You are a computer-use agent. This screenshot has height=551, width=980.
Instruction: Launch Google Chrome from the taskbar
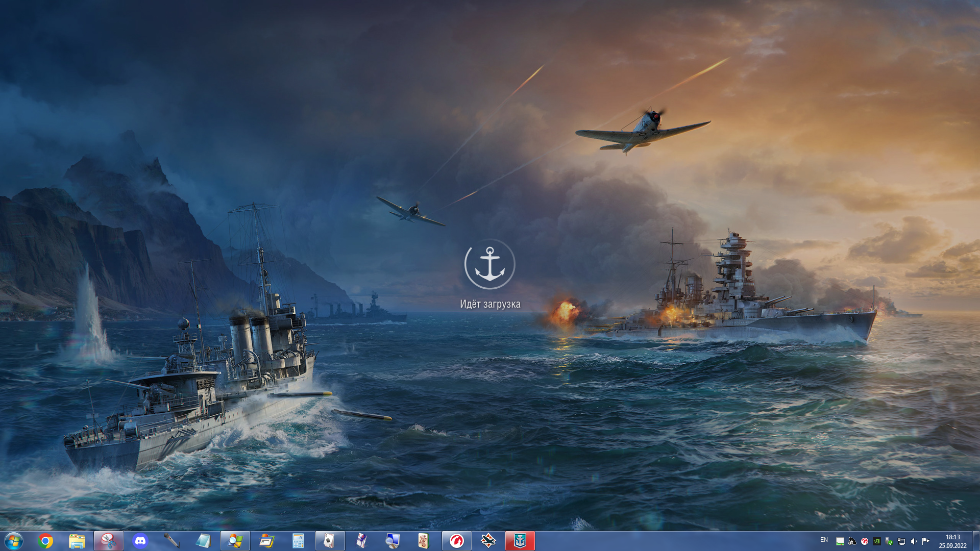coord(45,541)
